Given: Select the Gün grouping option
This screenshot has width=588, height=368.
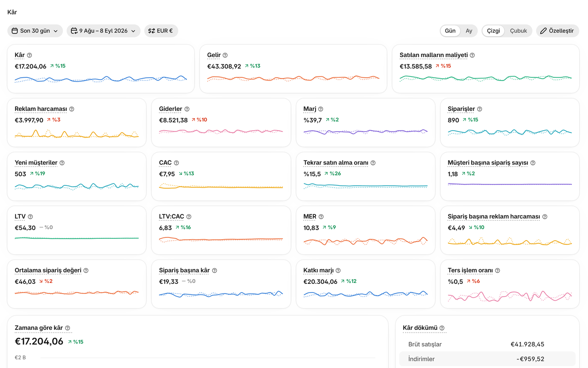Looking at the screenshot, I should tap(450, 31).
